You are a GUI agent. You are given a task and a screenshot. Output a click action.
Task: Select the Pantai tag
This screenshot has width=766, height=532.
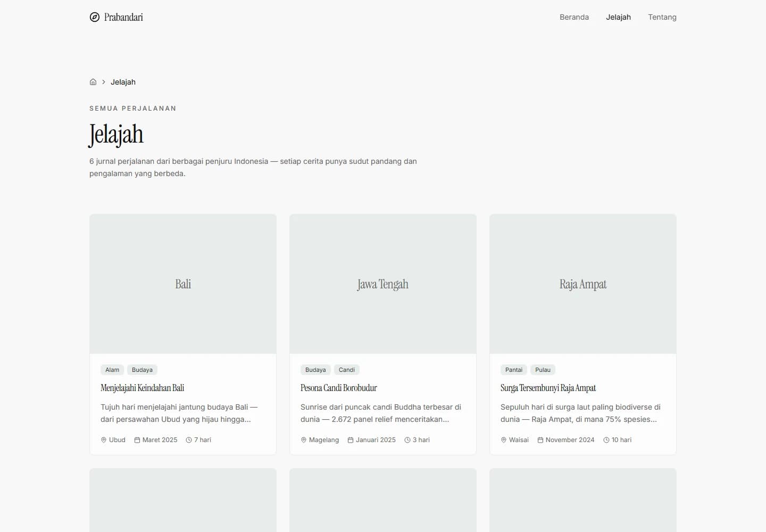coord(514,370)
